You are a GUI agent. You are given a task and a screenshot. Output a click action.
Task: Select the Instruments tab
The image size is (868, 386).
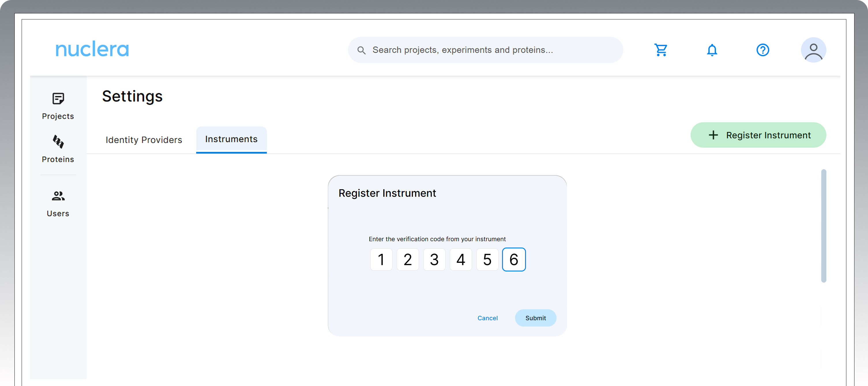pos(231,139)
